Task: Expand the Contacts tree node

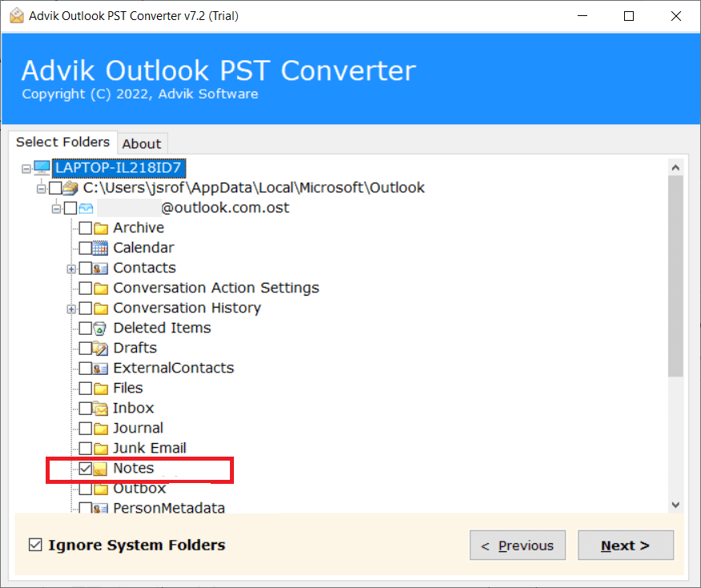Action: pos(71,269)
